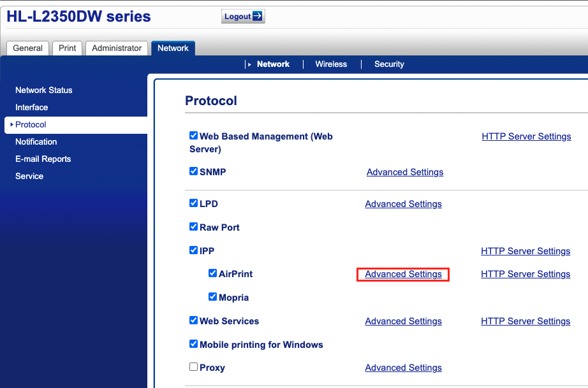Open HTTP Server Settings for IPP
Screen dimensions: 588x388
[526, 251]
